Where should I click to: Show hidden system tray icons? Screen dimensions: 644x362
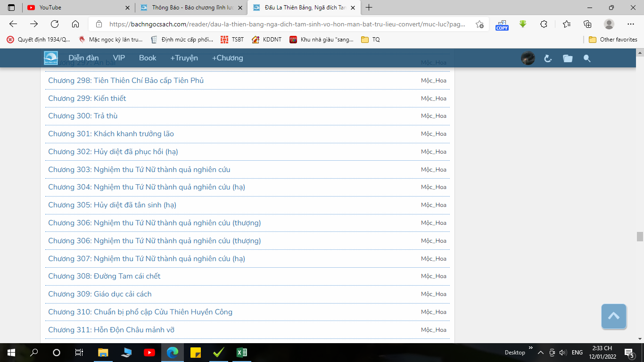540,353
